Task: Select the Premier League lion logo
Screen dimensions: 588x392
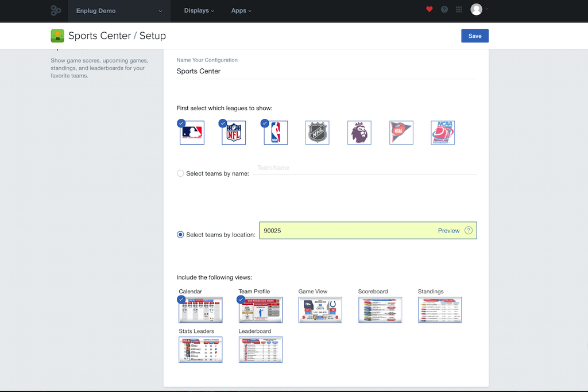Action: pyautogui.click(x=359, y=133)
